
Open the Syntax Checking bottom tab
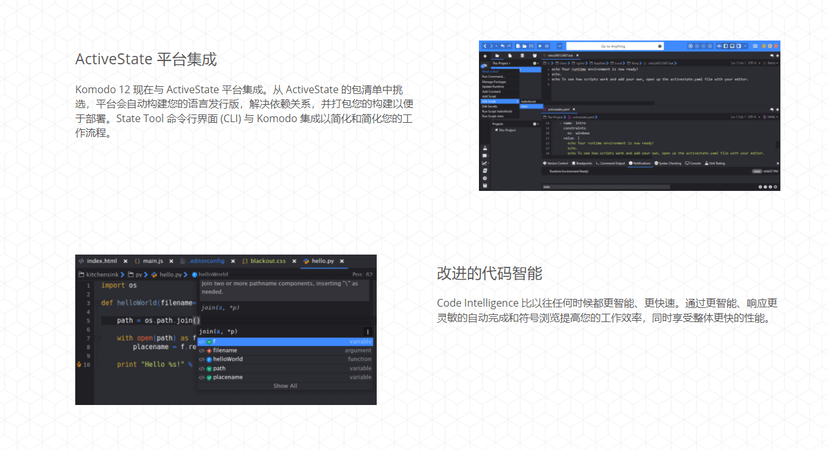point(669,163)
